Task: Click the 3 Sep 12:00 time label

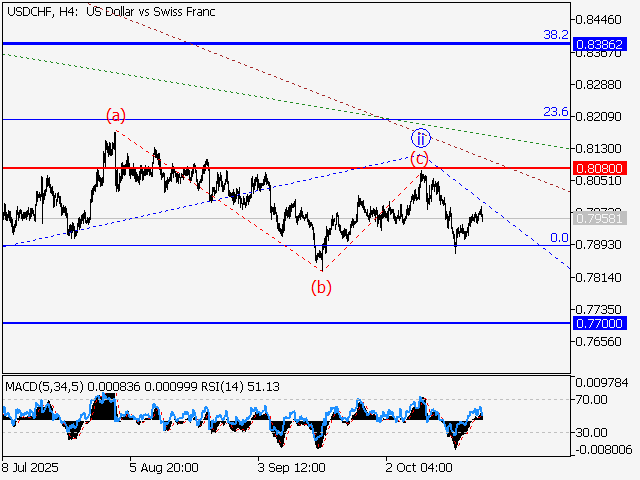Action: click(x=290, y=467)
